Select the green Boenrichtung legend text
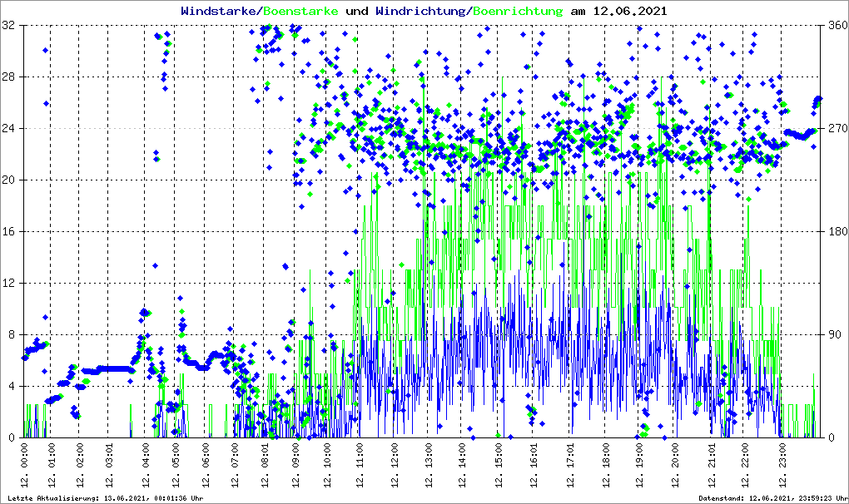 (518, 12)
